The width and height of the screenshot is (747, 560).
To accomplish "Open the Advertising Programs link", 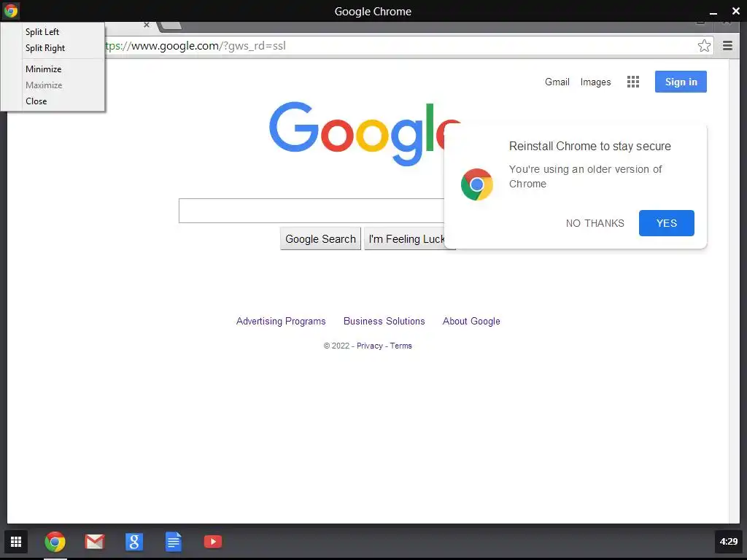I will tap(281, 321).
